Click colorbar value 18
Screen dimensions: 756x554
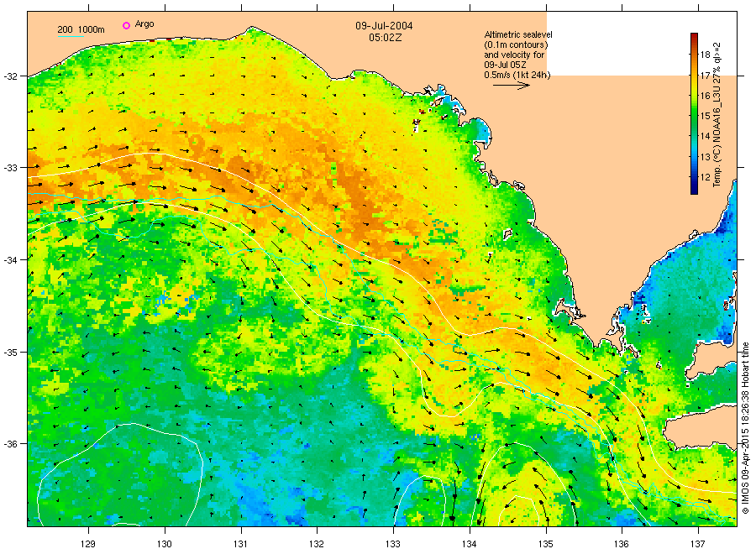pyautogui.click(x=705, y=55)
